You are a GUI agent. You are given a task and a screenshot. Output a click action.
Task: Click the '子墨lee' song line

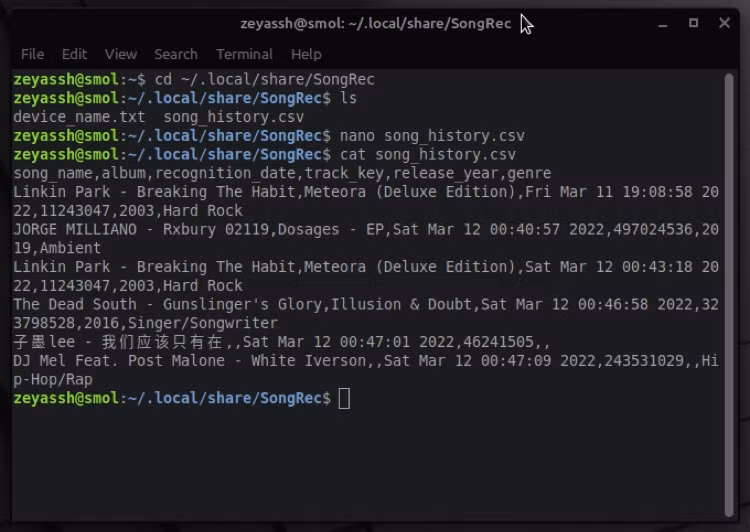pyautogui.click(x=282, y=342)
